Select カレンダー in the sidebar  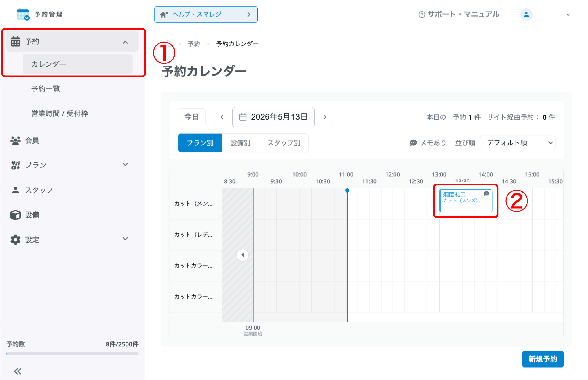click(x=77, y=64)
